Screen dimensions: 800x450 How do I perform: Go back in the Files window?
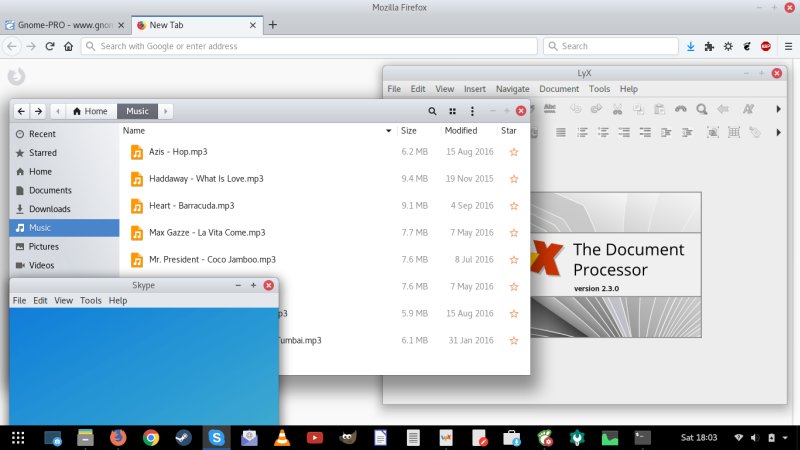[x=21, y=111]
